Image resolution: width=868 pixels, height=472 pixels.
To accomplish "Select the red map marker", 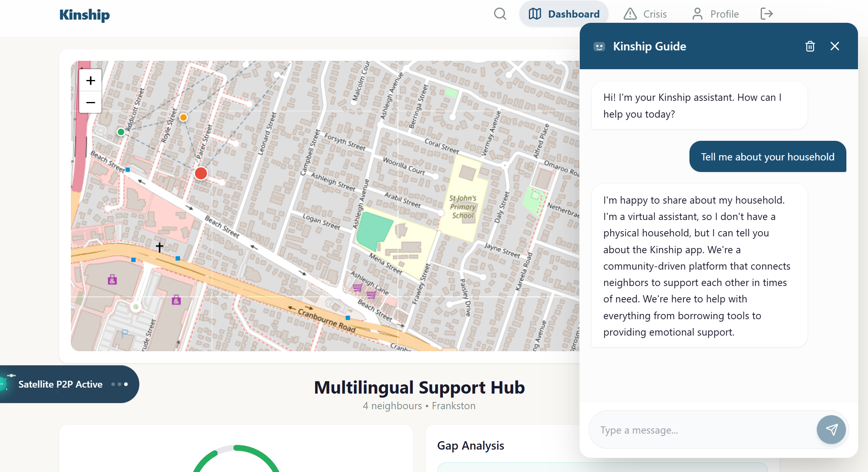I will coord(201,173).
